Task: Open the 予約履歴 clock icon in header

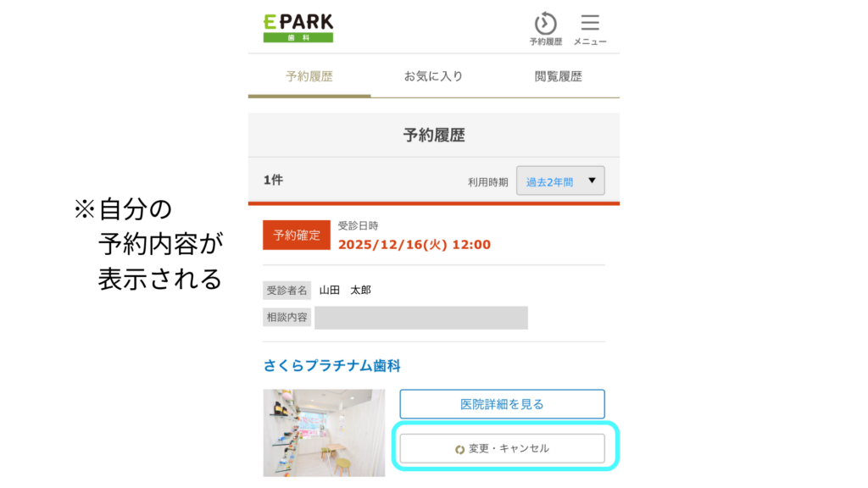Action: coord(545,24)
